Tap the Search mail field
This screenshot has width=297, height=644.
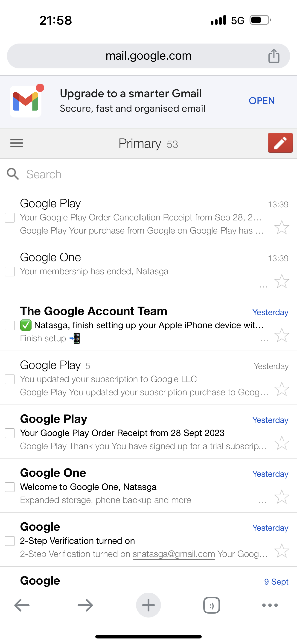[x=150, y=174]
